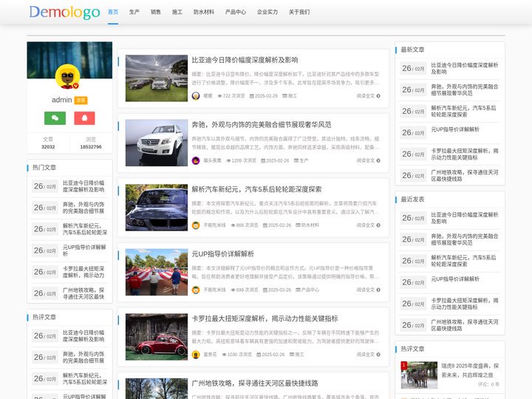The height and width of the screenshot is (399, 532).
Task: Open the 比亚迪 article thumbnail in main list
Action: 157,78
